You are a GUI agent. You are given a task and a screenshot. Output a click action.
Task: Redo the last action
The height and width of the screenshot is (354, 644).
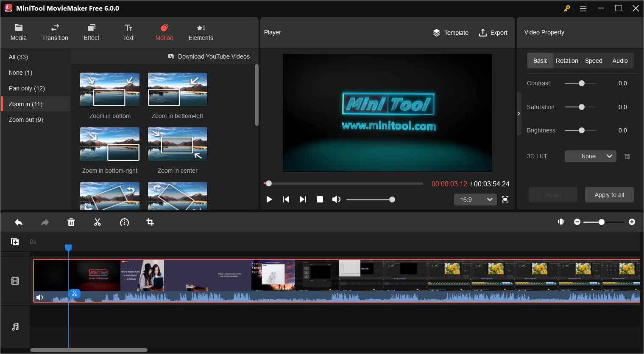tap(45, 222)
